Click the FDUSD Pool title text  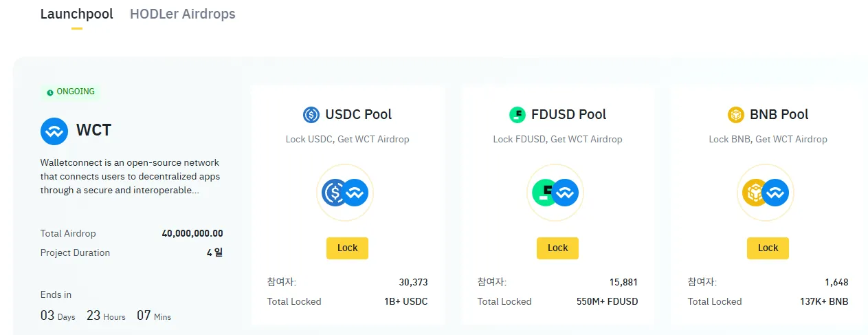click(568, 115)
